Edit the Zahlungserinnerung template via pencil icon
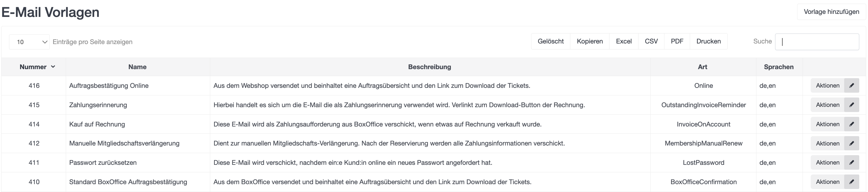This screenshot has width=868, height=192. click(x=851, y=105)
